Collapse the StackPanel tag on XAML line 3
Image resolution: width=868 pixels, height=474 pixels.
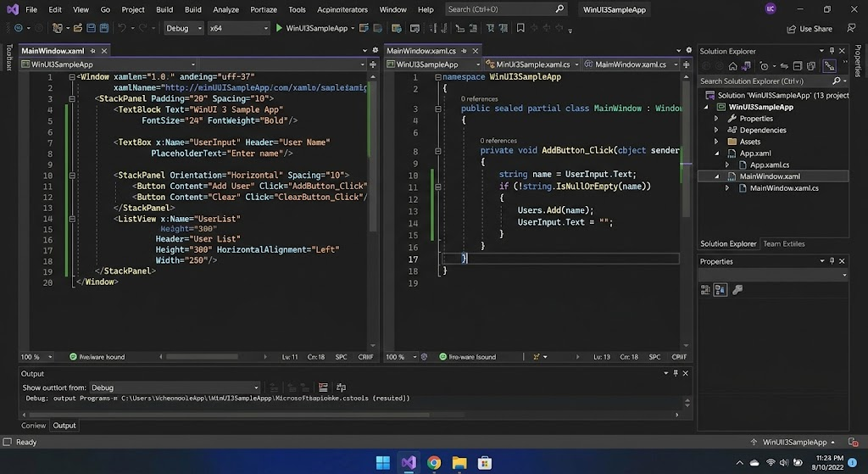(x=72, y=98)
